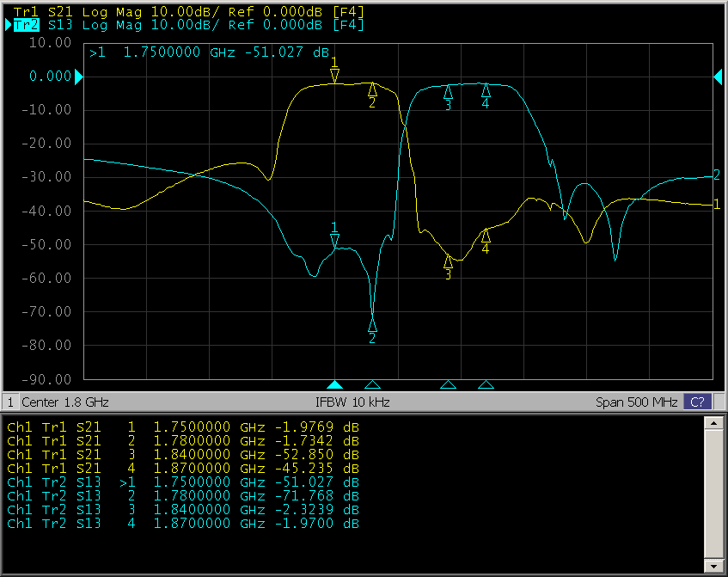Click the right reference position arrow
Screen dimensions: 728x577
[x=718, y=77]
